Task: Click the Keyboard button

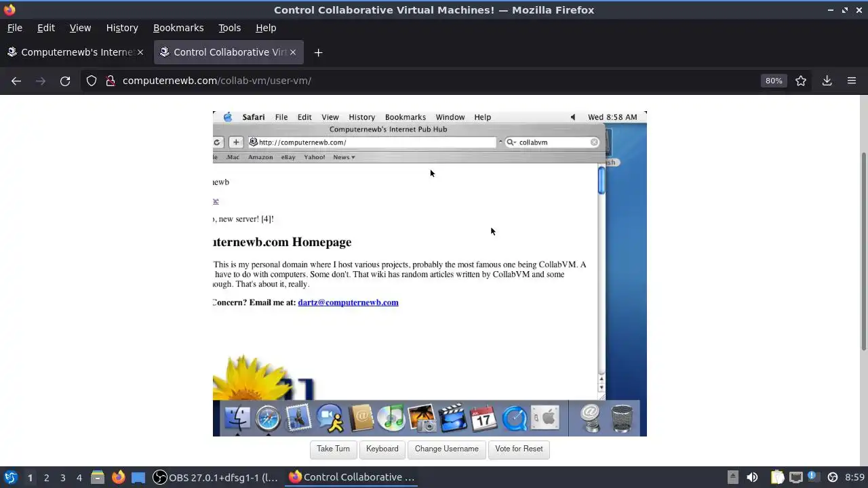Action: coord(382,449)
